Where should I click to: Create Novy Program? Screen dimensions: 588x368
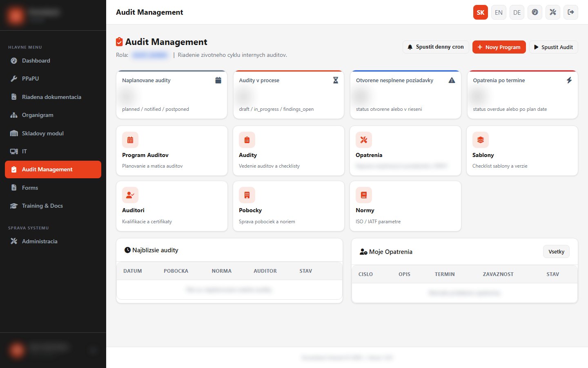click(499, 47)
